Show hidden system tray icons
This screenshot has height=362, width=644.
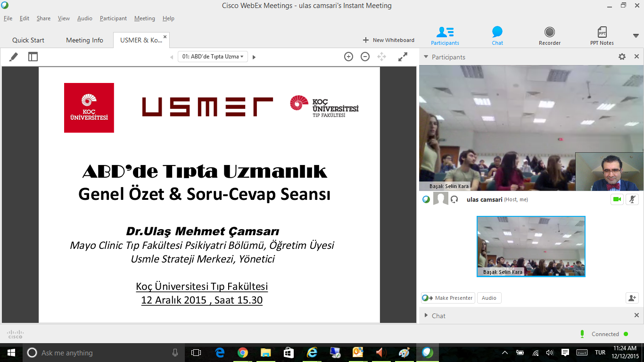[505, 353]
